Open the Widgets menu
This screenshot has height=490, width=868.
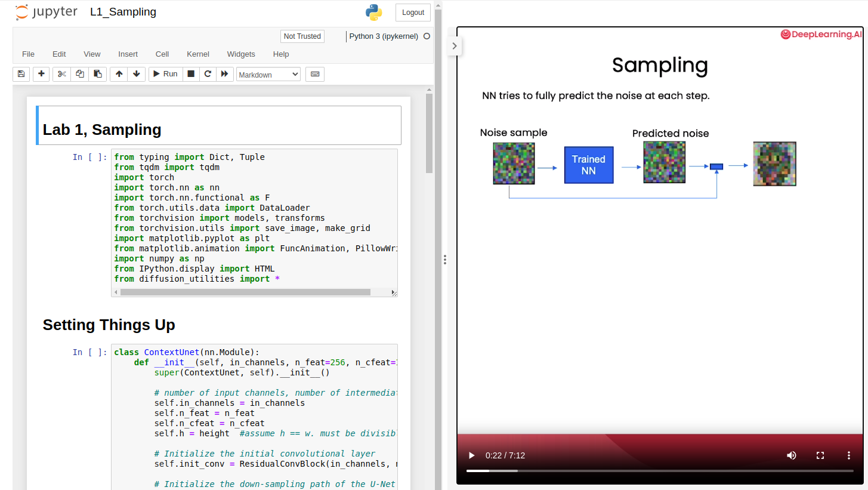click(x=241, y=54)
